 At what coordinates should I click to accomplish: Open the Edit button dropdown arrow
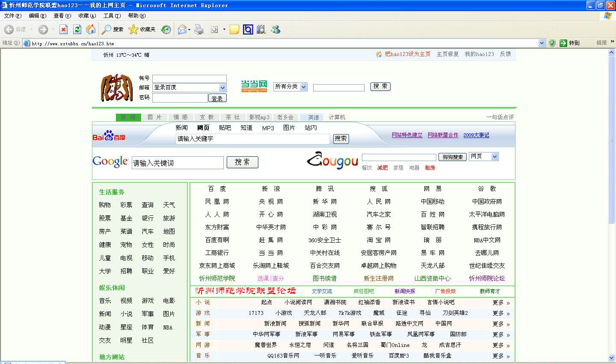click(224, 29)
